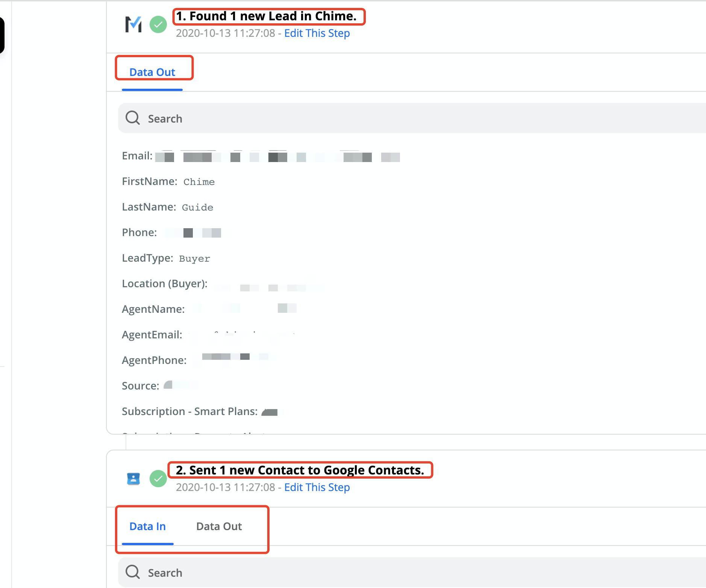Select the Data Out tab under the Chime step
Screen dimensions: 706x588
point(152,72)
